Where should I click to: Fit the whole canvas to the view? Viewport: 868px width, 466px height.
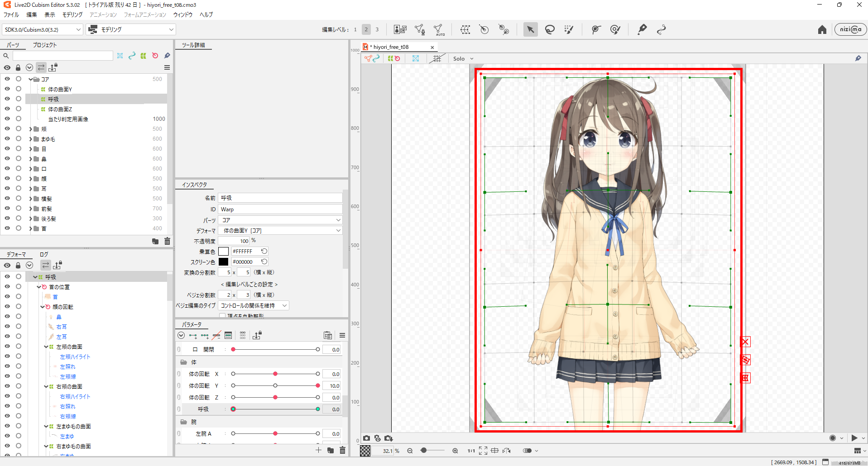(483, 451)
